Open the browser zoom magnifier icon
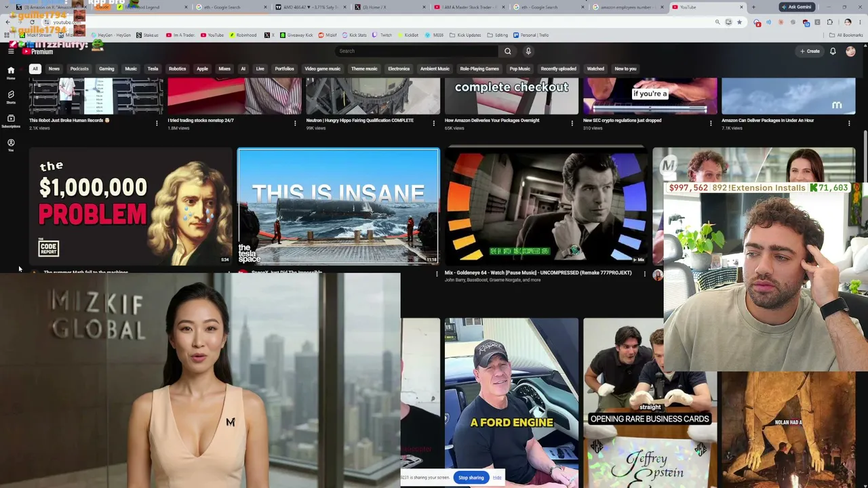The image size is (868, 488). pyautogui.click(x=717, y=22)
